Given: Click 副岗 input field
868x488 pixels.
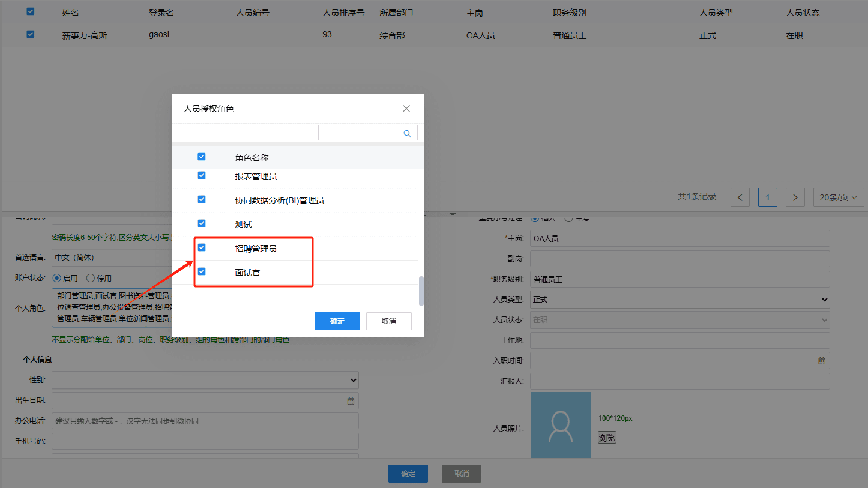Looking at the screenshot, I should 680,259.
